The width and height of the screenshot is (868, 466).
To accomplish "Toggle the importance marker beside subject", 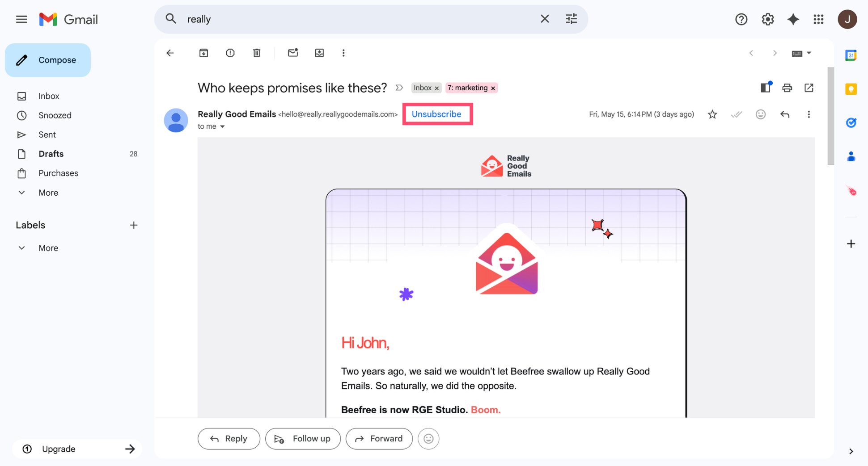I will [399, 88].
